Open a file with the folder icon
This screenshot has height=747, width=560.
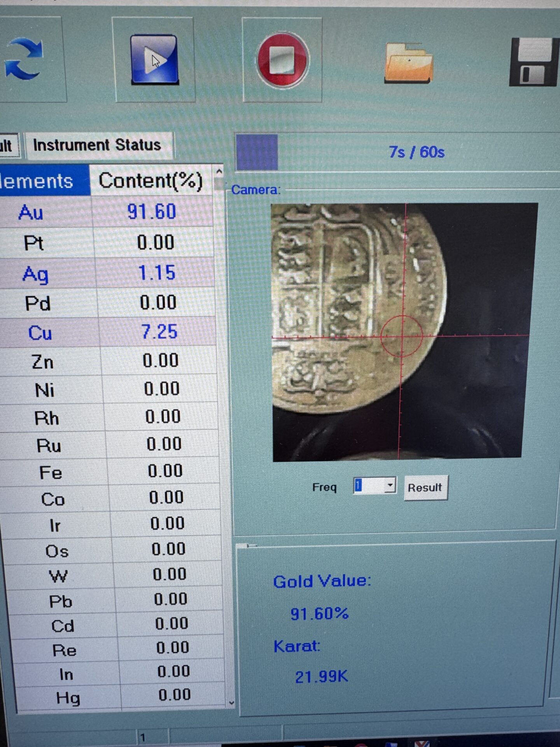coord(408,62)
